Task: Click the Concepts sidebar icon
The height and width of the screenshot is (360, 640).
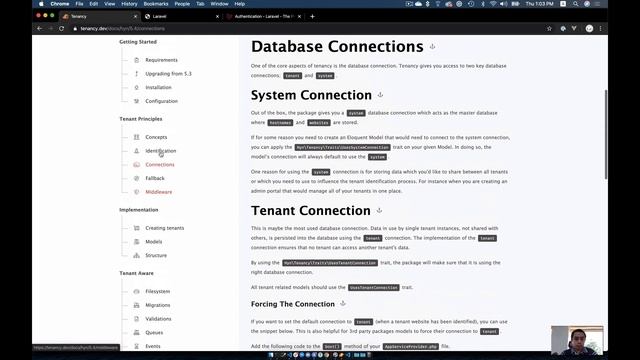Action: coord(136,137)
